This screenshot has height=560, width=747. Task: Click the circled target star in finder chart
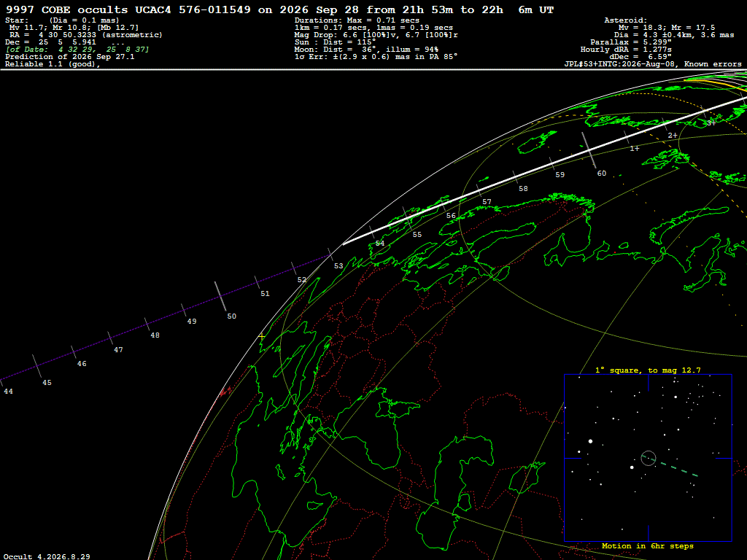tap(649, 458)
